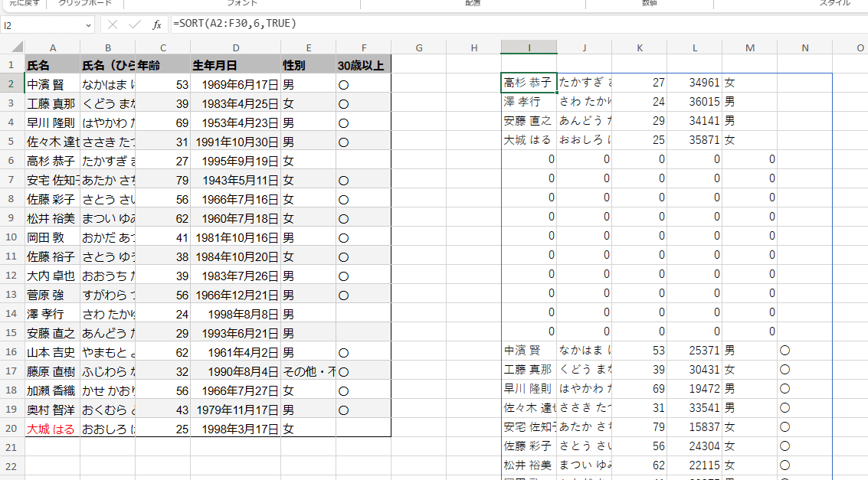Select column B header
Image resolution: width=868 pixels, height=480 pixels.
[x=108, y=48]
